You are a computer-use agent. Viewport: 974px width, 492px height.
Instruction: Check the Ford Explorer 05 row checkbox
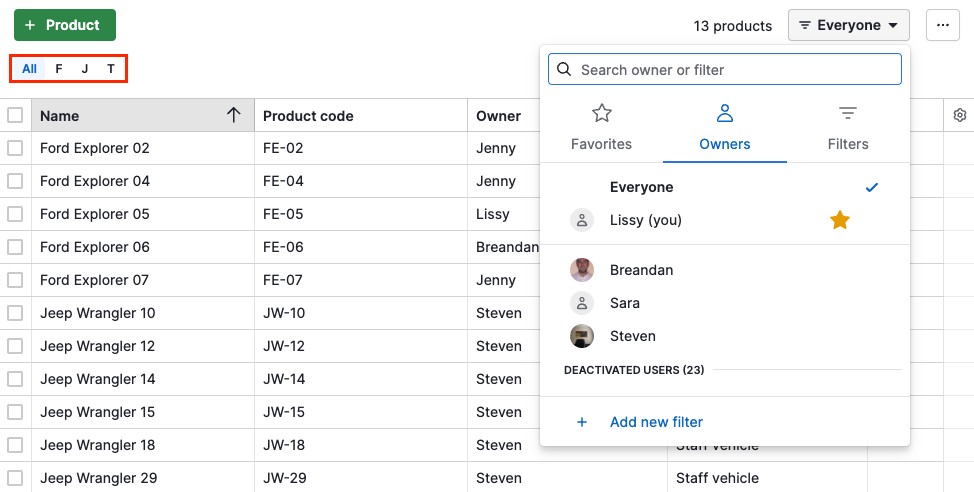pos(15,214)
